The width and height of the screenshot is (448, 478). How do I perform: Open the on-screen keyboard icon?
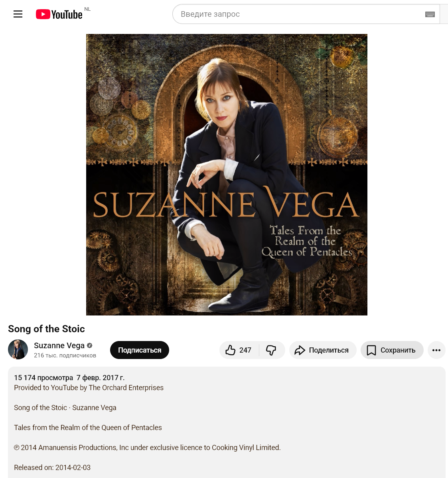pyautogui.click(x=430, y=14)
